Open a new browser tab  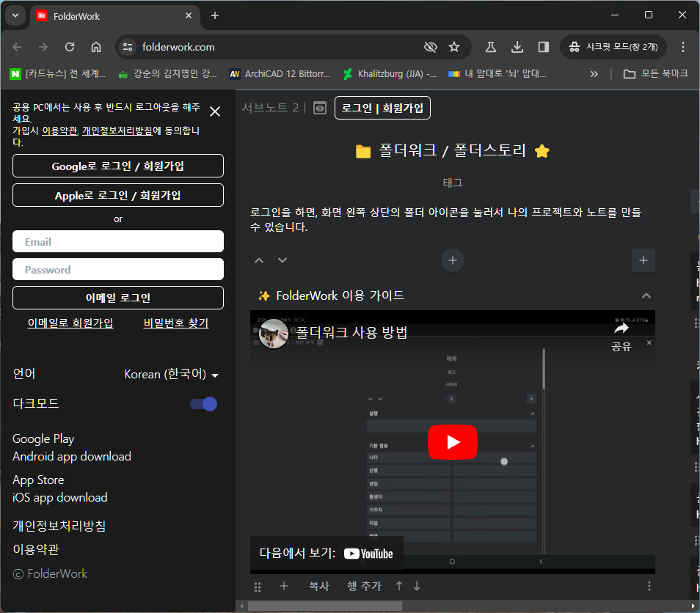[x=215, y=15]
